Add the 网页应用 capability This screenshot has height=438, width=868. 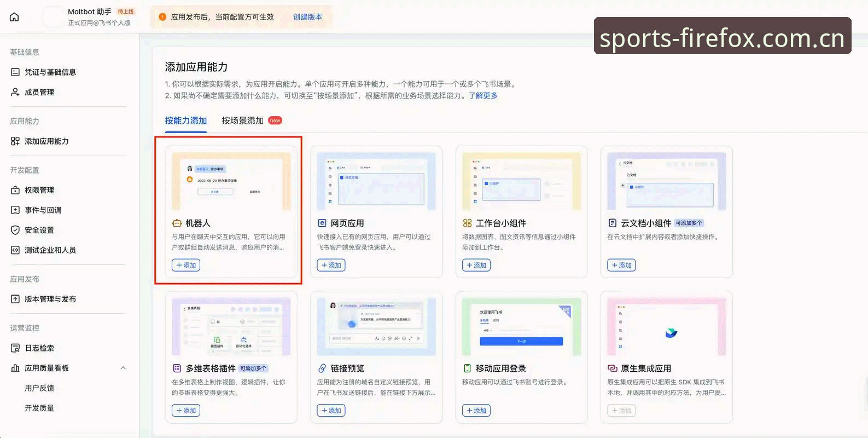click(x=331, y=266)
